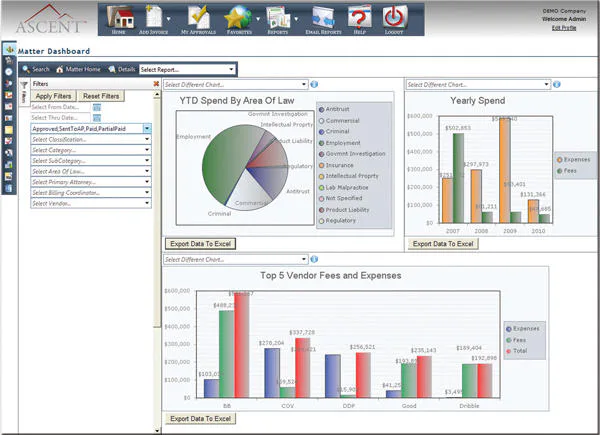Click the BB vendor red Total bar
The height and width of the screenshot is (435, 600).
pyautogui.click(x=242, y=345)
